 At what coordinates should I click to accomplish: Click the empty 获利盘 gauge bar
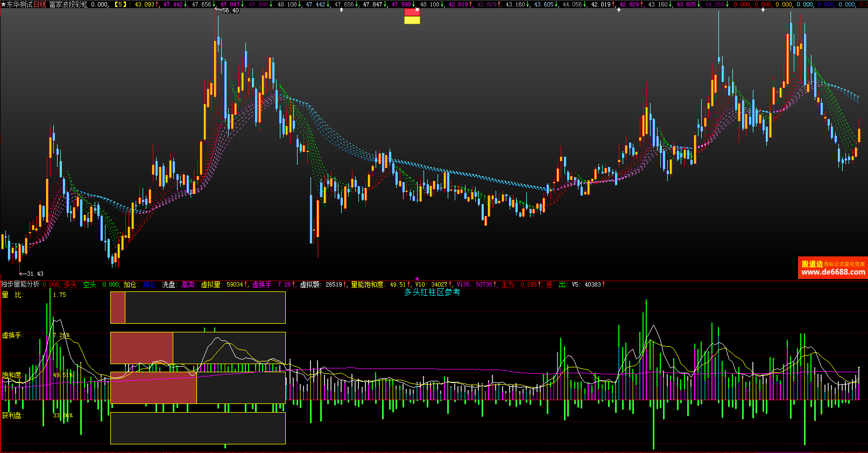pyautogui.click(x=197, y=428)
